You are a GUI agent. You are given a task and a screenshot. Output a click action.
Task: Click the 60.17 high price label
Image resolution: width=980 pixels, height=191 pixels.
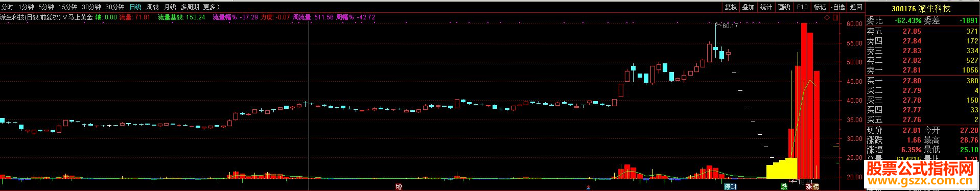(730, 26)
